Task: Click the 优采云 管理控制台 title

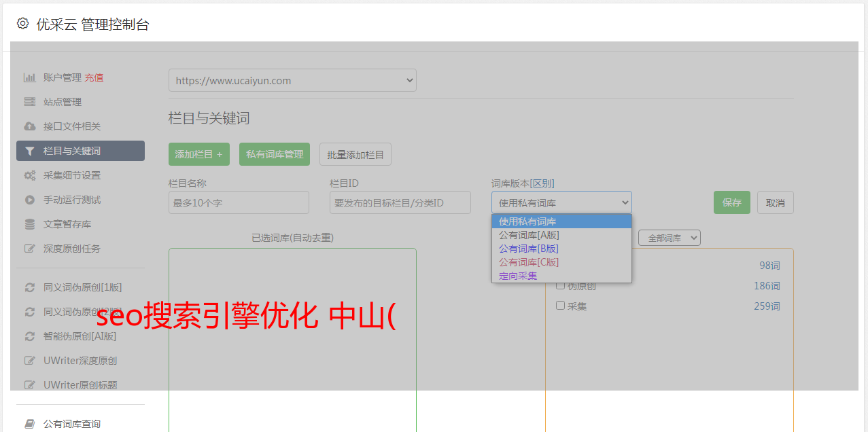Action: [92, 24]
